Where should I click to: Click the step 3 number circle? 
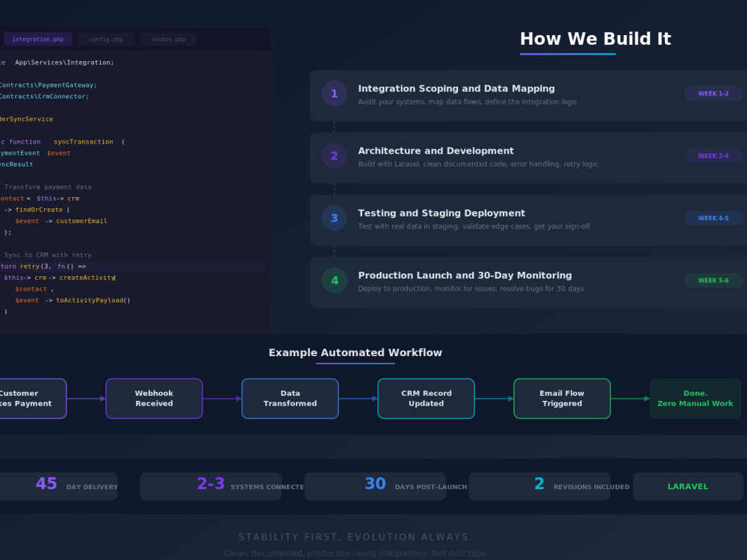point(335,218)
